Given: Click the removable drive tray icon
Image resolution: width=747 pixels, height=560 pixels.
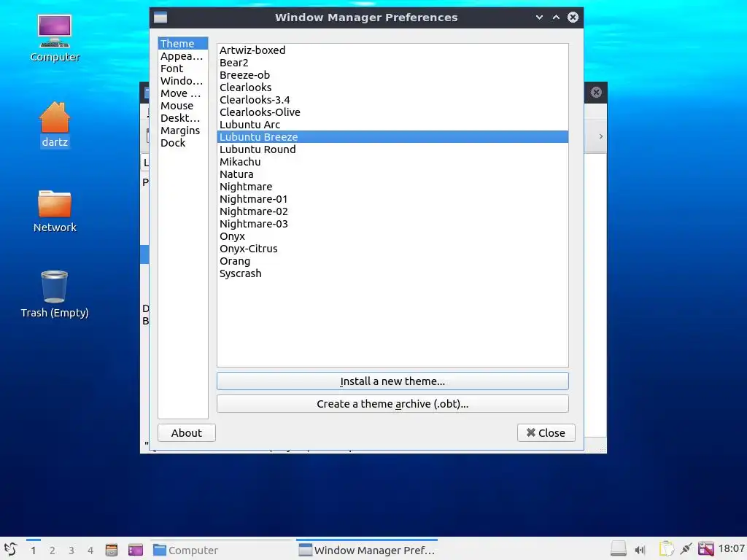Looking at the screenshot, I should [619, 550].
